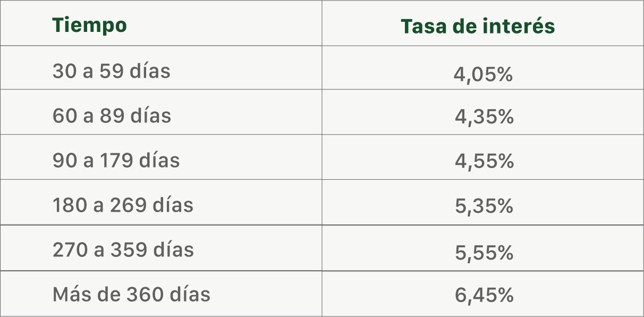
Task: Select the 30 a 59 días cell
Action: 111,71
